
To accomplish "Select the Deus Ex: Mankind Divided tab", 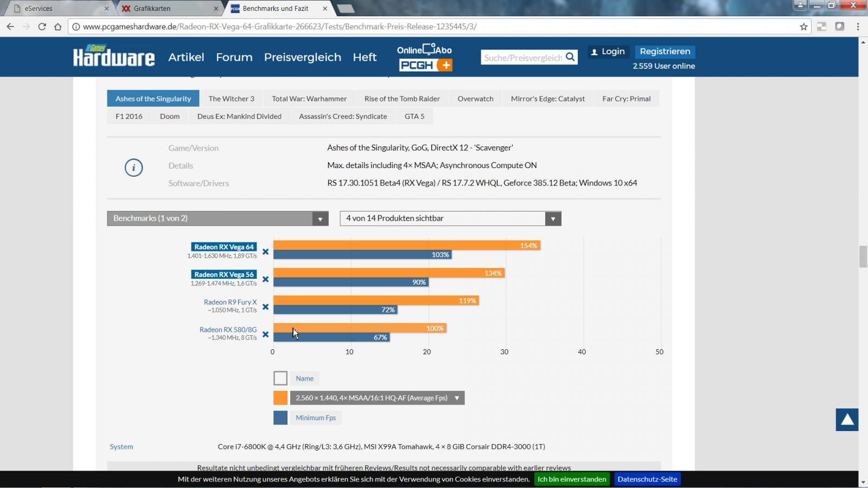I will (239, 116).
